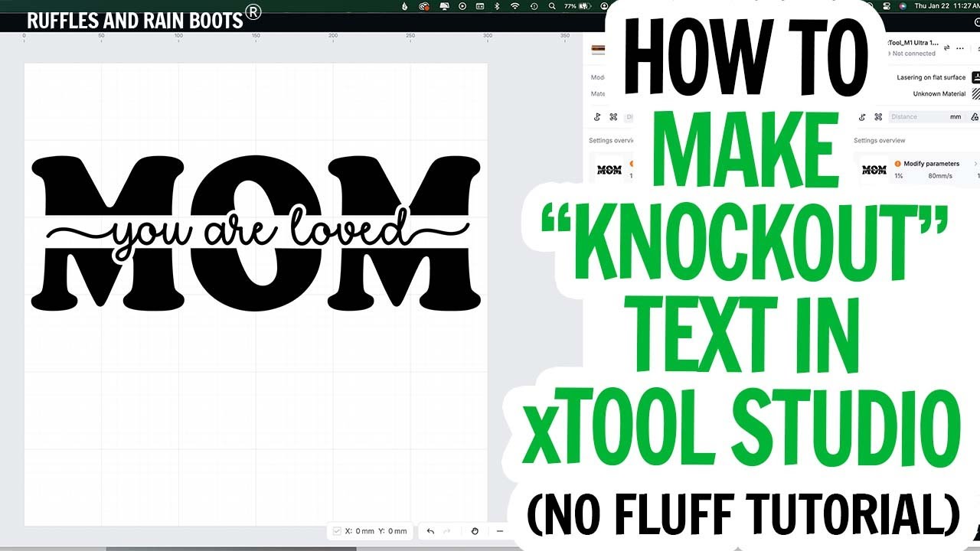Click the first small icon in left panel row

tap(597, 117)
